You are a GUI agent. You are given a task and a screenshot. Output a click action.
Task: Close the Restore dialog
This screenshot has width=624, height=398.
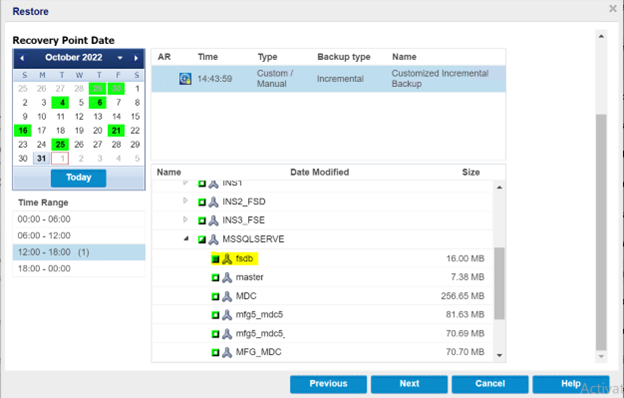point(613,8)
